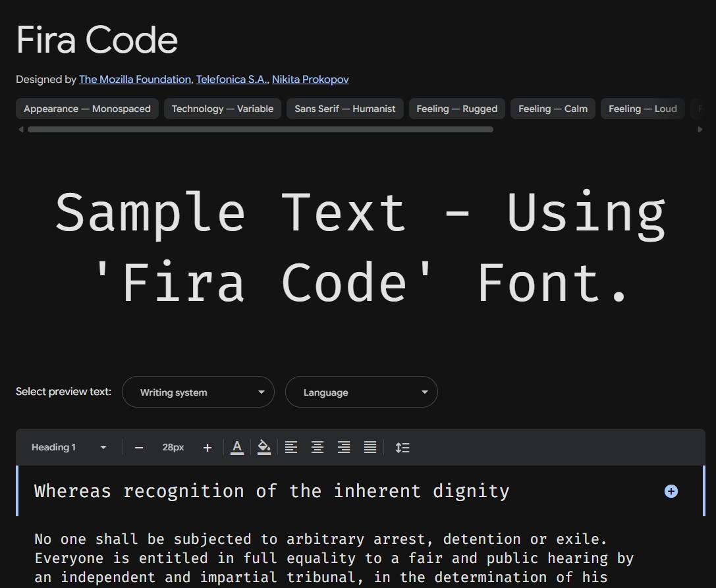Screen dimensions: 716x588
Task: Click the tag list left scroll arrow
Action: (x=20, y=130)
